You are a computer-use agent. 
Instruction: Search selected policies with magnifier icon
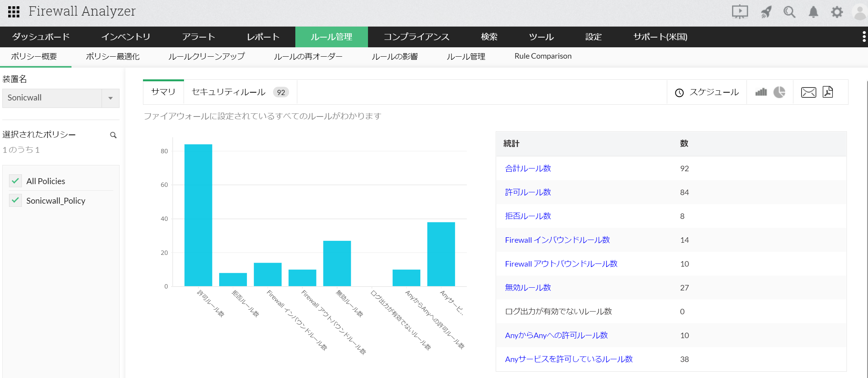click(113, 135)
